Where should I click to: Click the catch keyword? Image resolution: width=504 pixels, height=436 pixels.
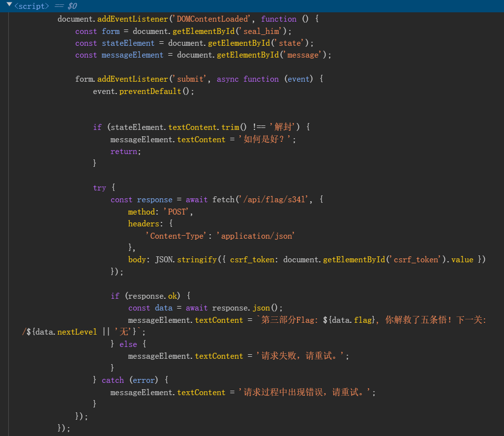click(113, 380)
